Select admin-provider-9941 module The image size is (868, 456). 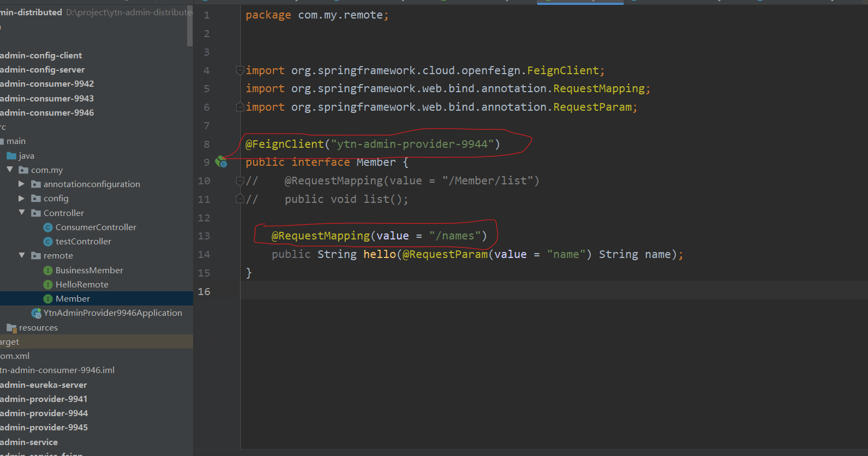click(x=44, y=399)
